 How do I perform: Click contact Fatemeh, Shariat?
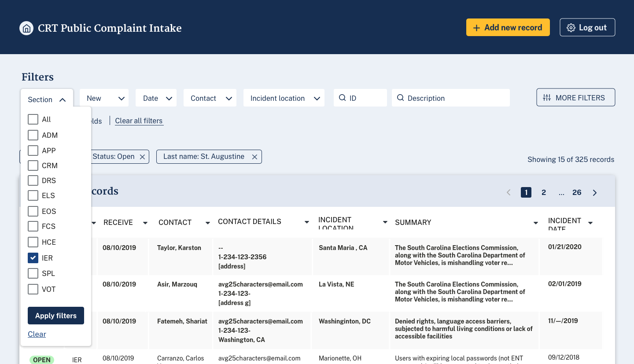(x=182, y=321)
